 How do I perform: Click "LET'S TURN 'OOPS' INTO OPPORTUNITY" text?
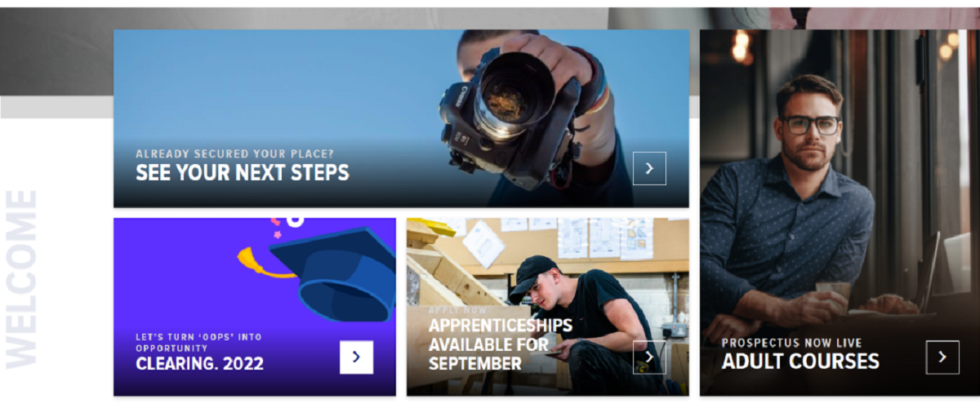click(198, 342)
